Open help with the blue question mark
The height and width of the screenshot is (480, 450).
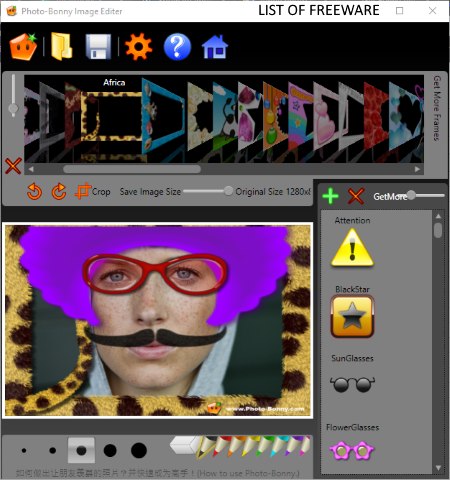point(177,47)
